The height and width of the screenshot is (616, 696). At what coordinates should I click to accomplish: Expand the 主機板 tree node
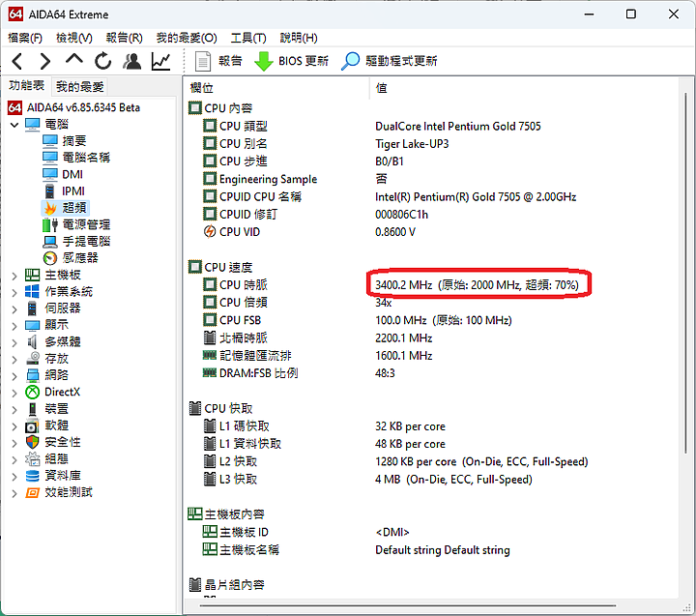coord(14,276)
